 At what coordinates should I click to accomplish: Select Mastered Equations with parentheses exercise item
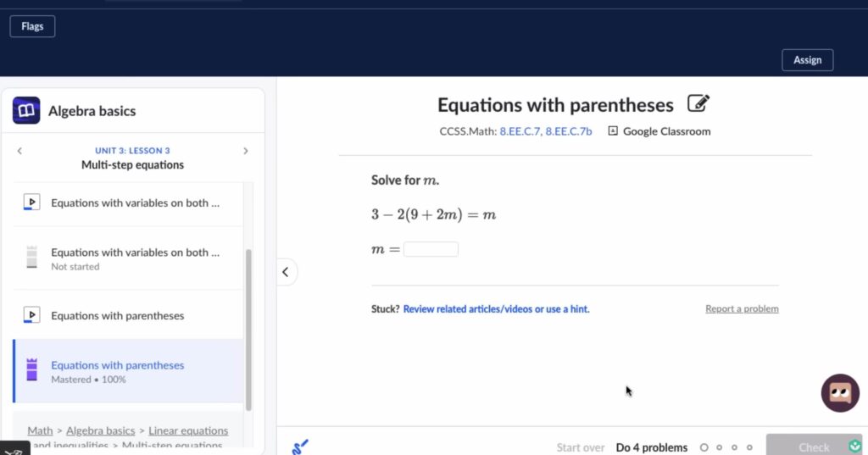click(x=128, y=371)
